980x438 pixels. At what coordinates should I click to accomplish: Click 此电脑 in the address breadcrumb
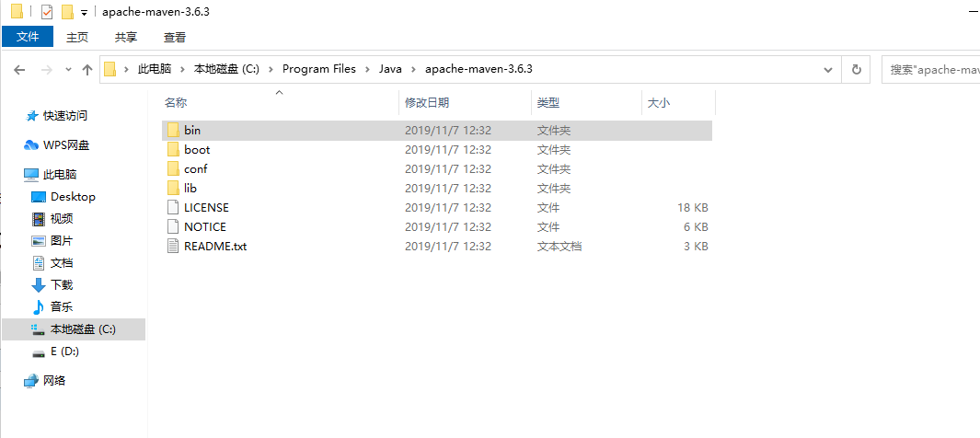pyautogui.click(x=155, y=69)
